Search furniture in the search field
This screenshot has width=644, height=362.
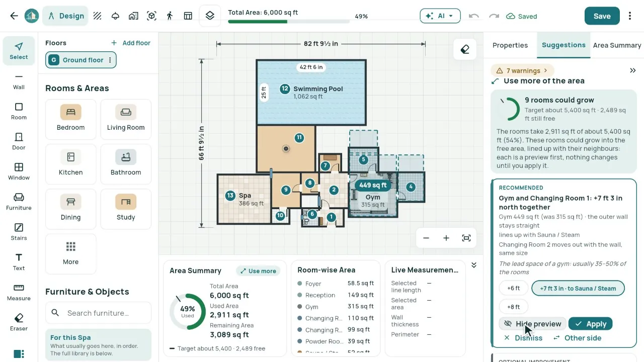[x=98, y=313]
